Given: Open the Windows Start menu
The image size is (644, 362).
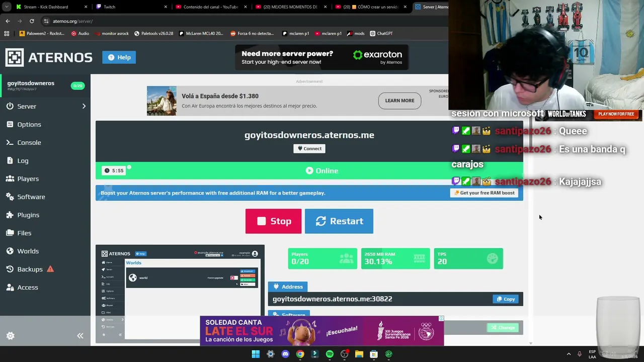Looking at the screenshot, I should click(x=256, y=354).
